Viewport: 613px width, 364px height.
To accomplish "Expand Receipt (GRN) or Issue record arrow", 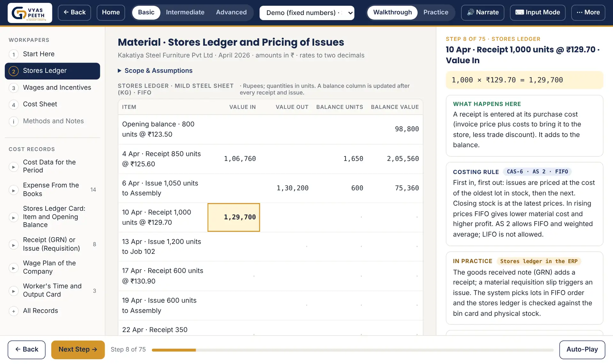I will point(13,245).
